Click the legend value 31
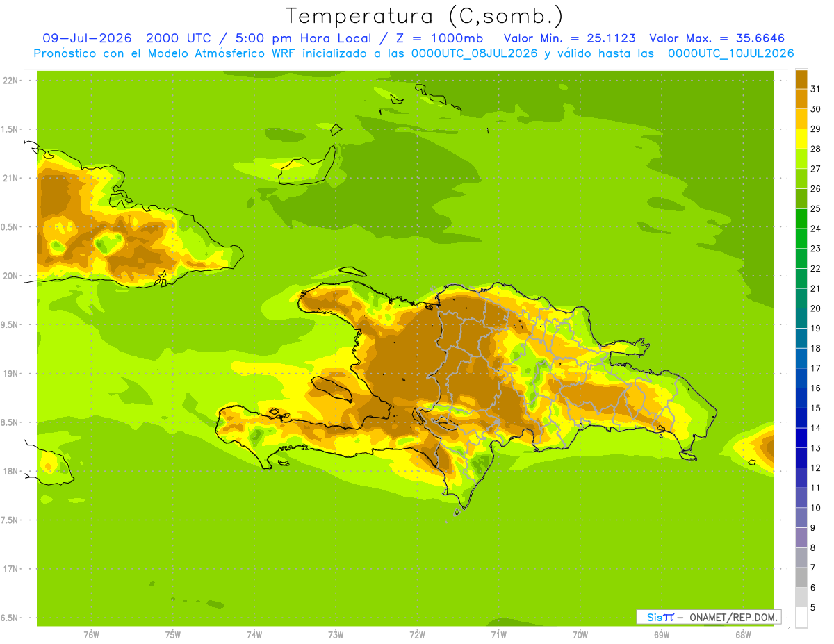The width and height of the screenshot is (834, 644). click(x=816, y=89)
